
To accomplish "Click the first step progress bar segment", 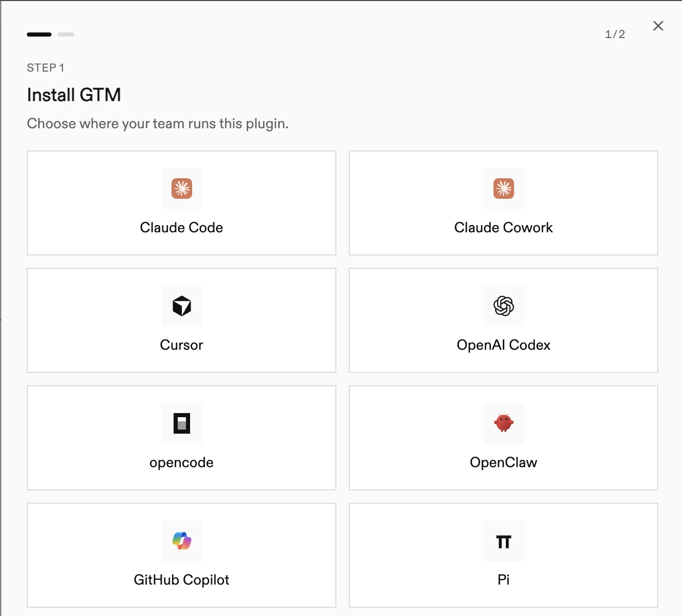I will [39, 35].
